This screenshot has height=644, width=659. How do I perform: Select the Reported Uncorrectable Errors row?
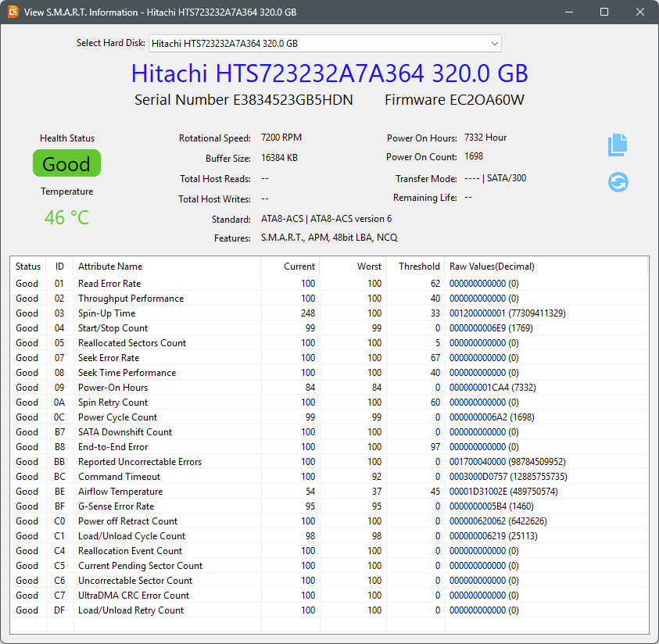[x=329, y=462]
